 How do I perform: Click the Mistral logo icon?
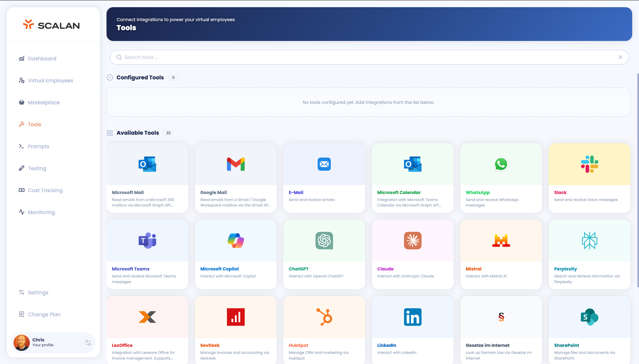pos(501,240)
